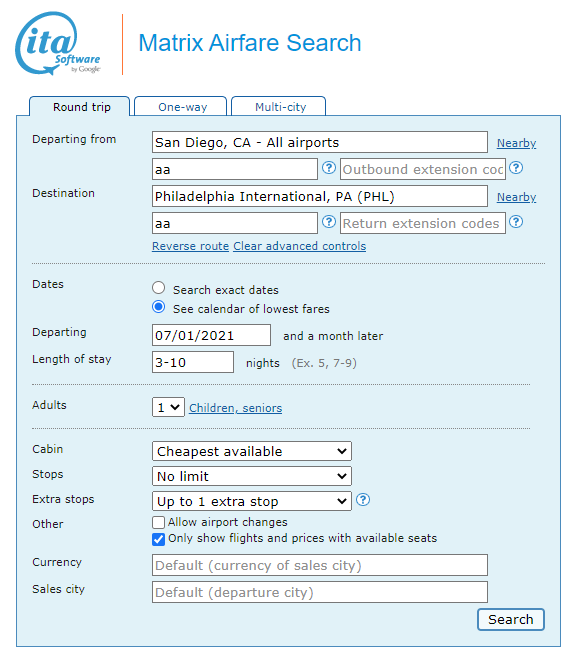The width and height of the screenshot is (570, 661).
Task: Open the Adults count dropdown
Action: click(168, 408)
